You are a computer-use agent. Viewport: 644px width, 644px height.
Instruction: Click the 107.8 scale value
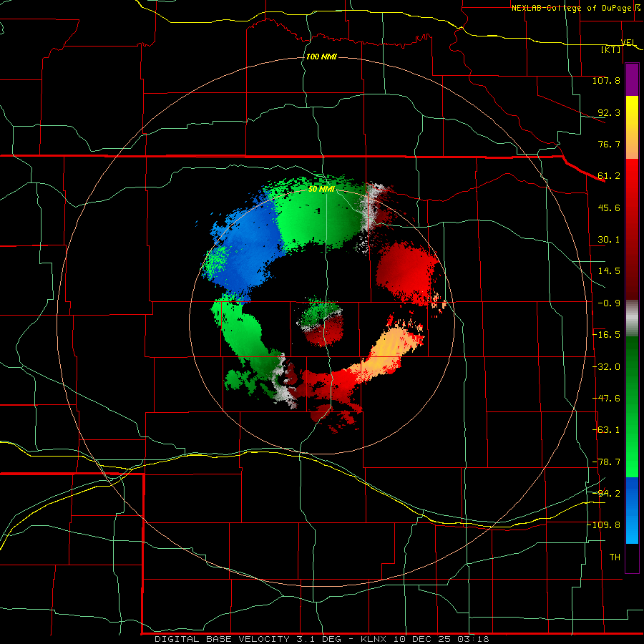(x=606, y=80)
